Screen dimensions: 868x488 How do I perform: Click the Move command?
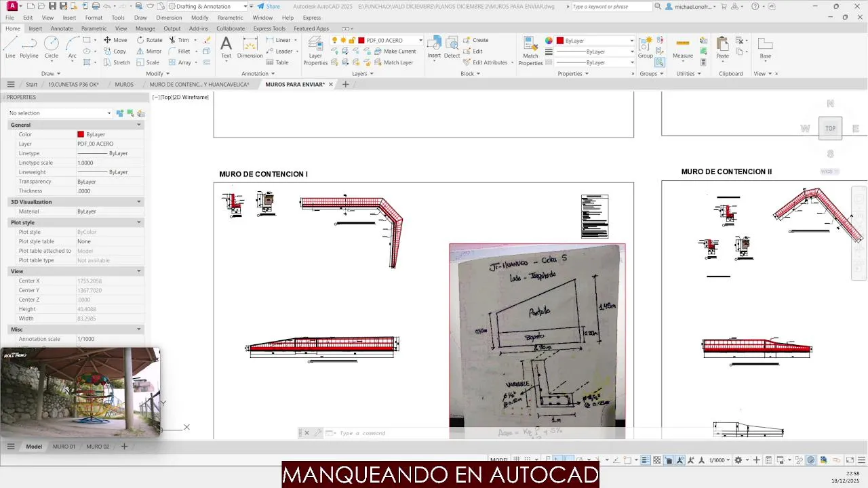[x=115, y=40]
